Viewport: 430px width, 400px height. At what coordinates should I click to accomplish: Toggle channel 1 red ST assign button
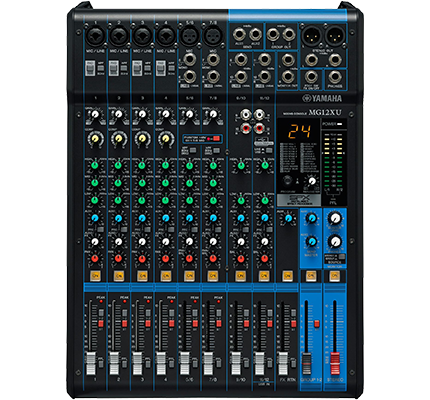coord(101,323)
